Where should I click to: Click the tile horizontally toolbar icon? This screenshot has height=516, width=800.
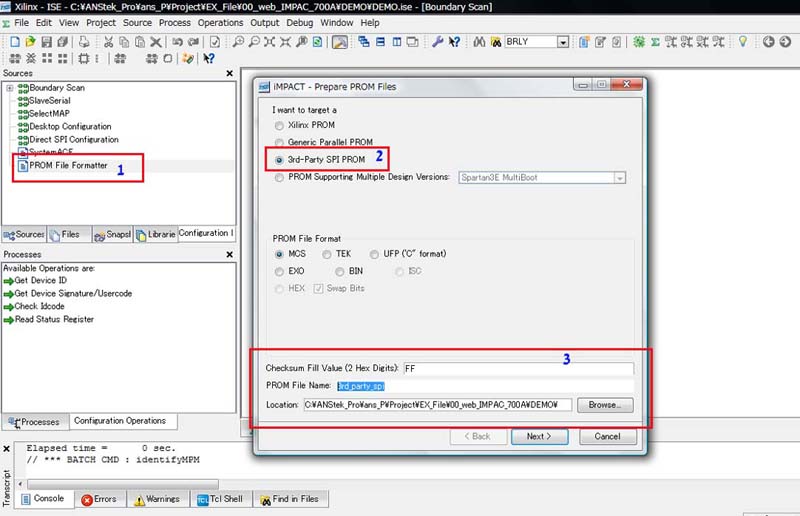point(381,42)
